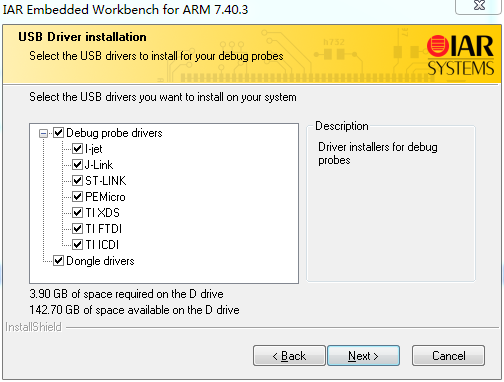Select the J-Link tree item label

coord(99,165)
